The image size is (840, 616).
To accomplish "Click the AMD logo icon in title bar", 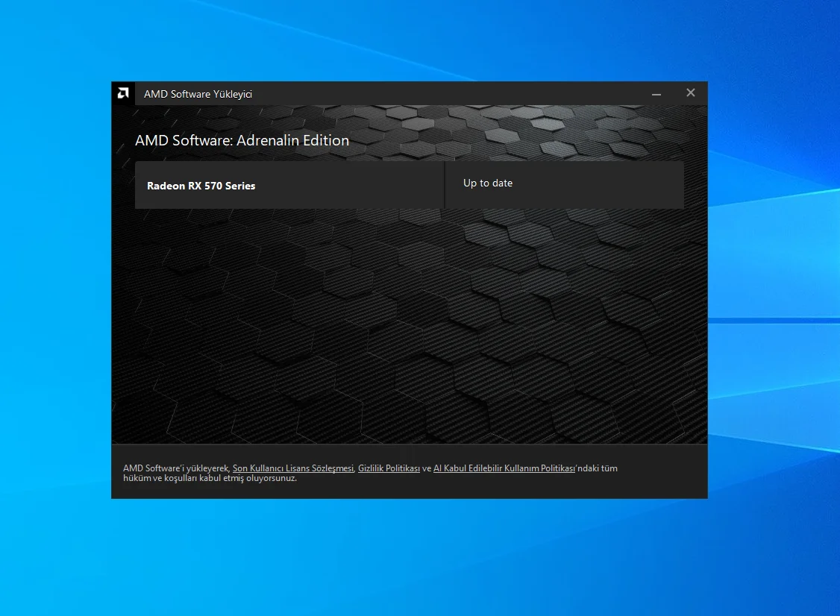I will (x=123, y=94).
